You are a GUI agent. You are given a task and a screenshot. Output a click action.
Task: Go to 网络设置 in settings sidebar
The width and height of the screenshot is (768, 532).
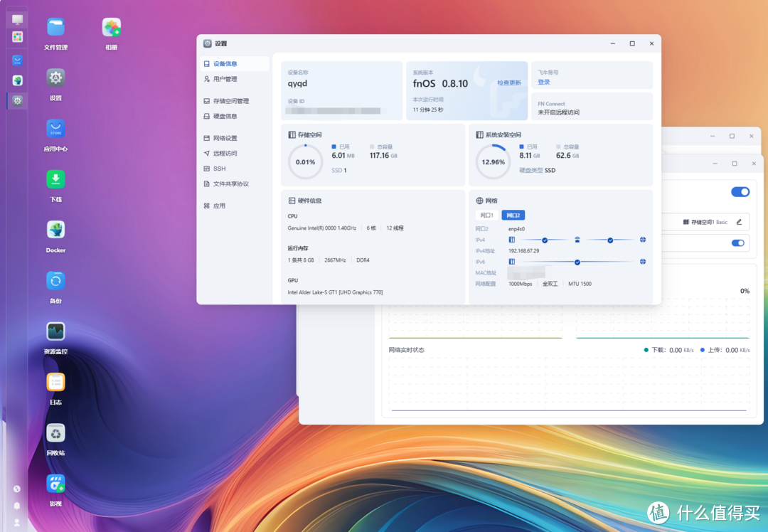tap(225, 138)
